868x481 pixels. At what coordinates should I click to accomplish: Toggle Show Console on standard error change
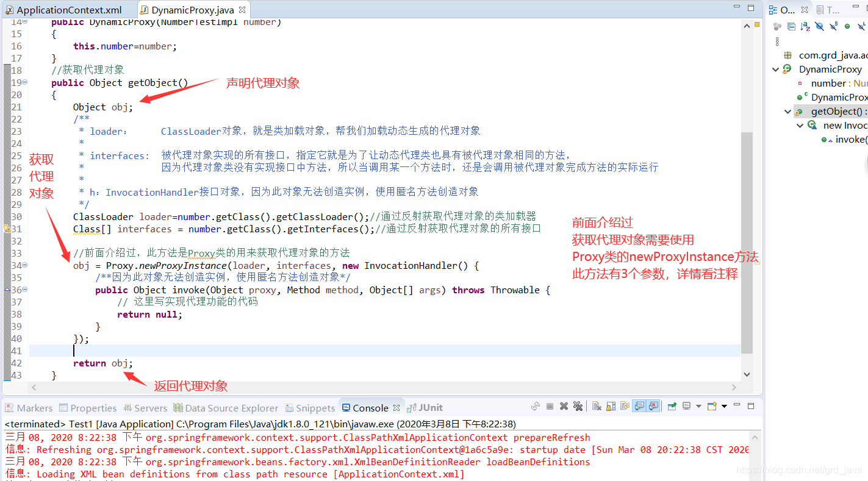653,406
